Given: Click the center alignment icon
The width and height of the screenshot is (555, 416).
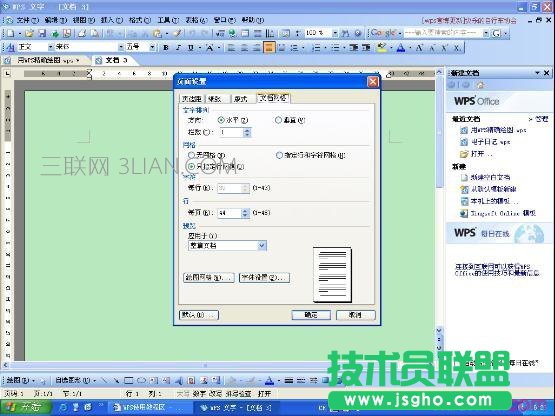Looking at the screenshot, I should (244, 47).
